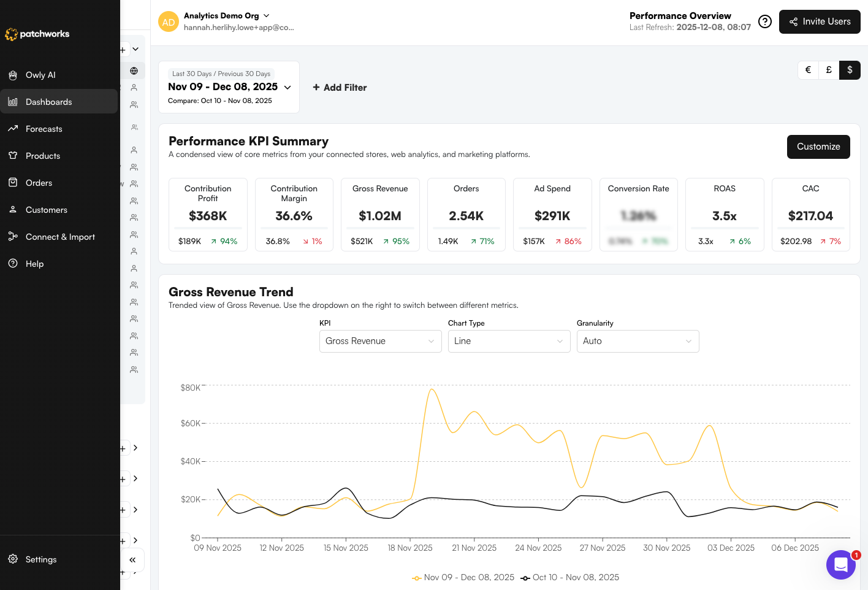
Task: Navigate to Customers page
Action: [x=47, y=210]
